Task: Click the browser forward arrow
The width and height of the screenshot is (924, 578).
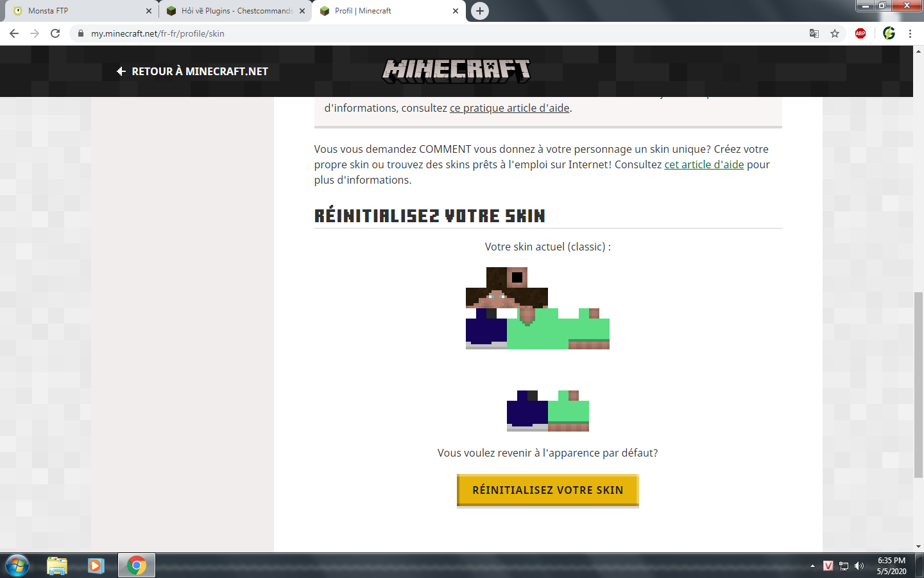Action: (35, 33)
